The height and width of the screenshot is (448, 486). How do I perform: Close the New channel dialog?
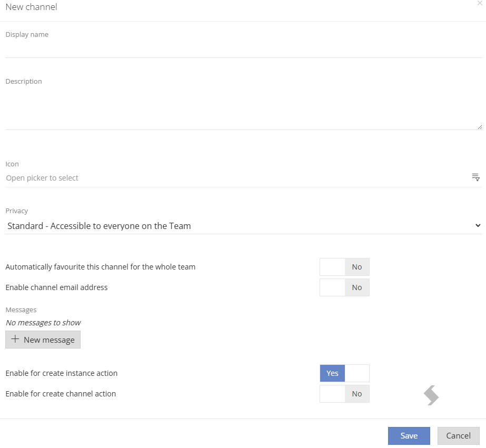(x=480, y=3)
